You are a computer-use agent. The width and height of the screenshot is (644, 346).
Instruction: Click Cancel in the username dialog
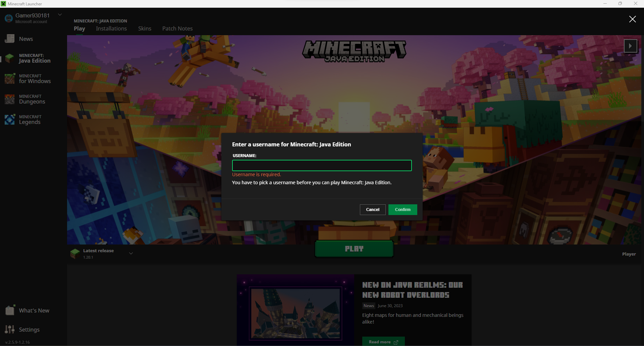point(373,210)
